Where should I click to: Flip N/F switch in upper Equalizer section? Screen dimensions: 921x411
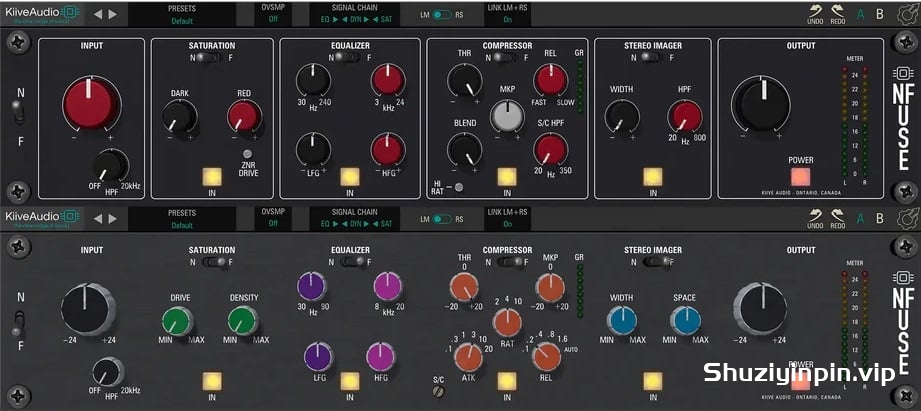(x=348, y=58)
